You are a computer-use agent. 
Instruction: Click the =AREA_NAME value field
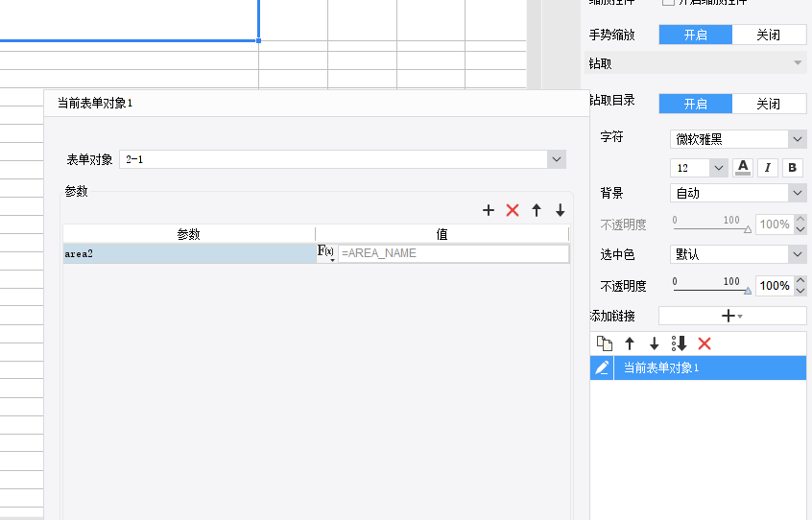pyautogui.click(x=453, y=253)
